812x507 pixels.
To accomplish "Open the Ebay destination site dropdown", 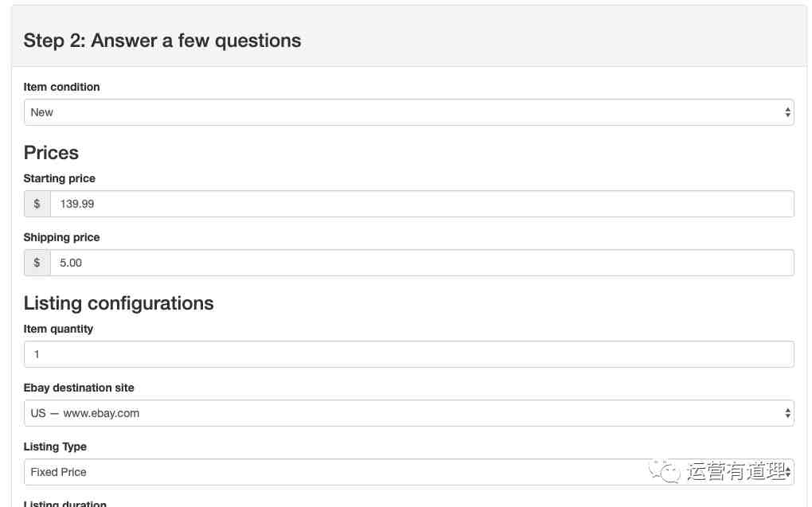I will 408,413.
